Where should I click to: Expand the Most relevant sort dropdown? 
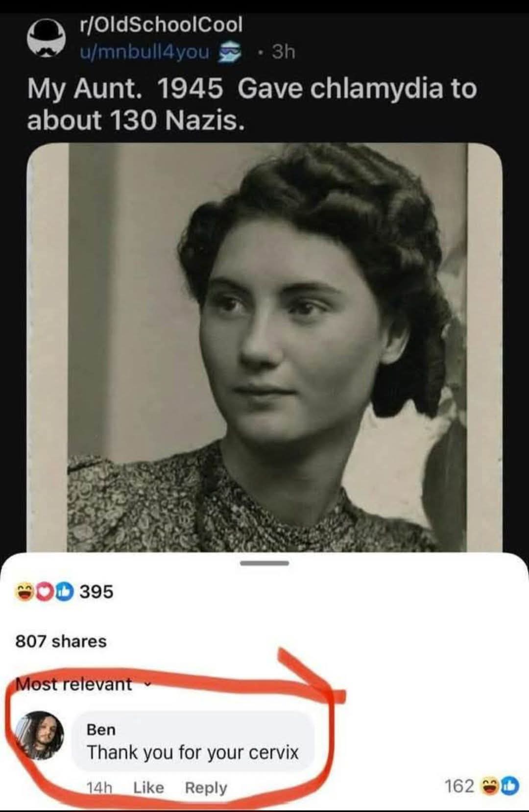(81, 684)
